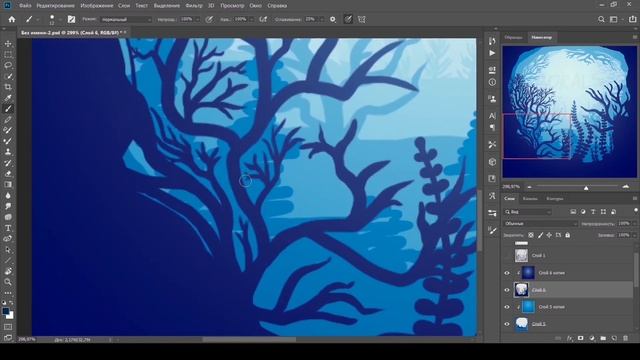
Task: Click the add layer mask icon
Action: pyautogui.click(x=580, y=338)
